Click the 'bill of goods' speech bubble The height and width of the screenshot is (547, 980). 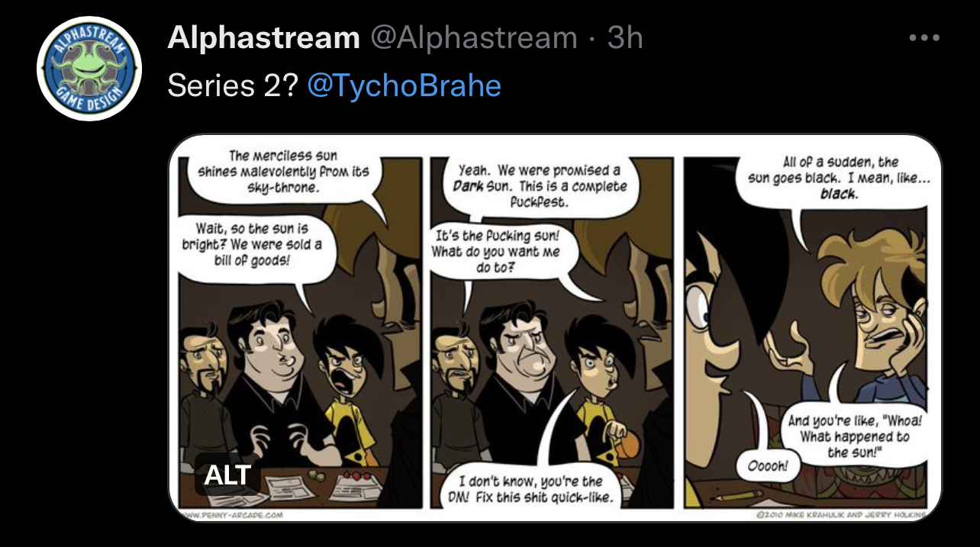tap(252, 245)
